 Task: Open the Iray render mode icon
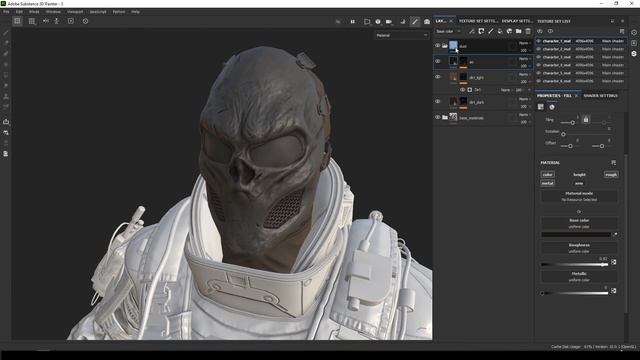[x=427, y=22]
